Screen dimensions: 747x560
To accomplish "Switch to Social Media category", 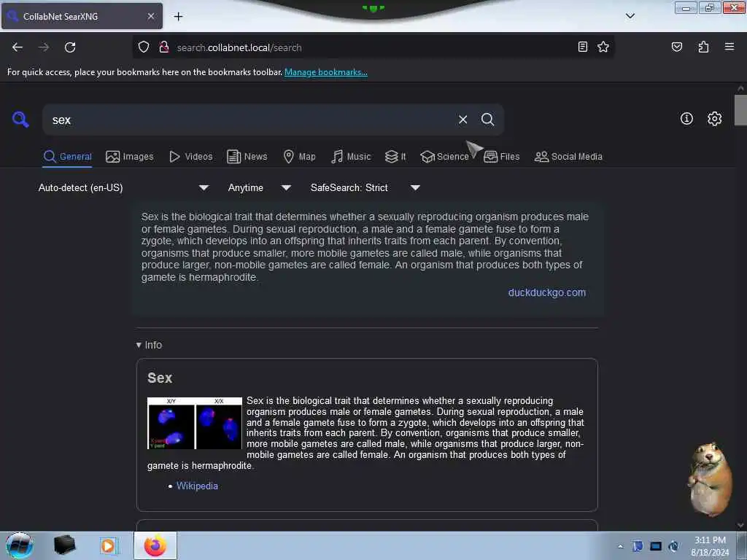I will 568,157.
